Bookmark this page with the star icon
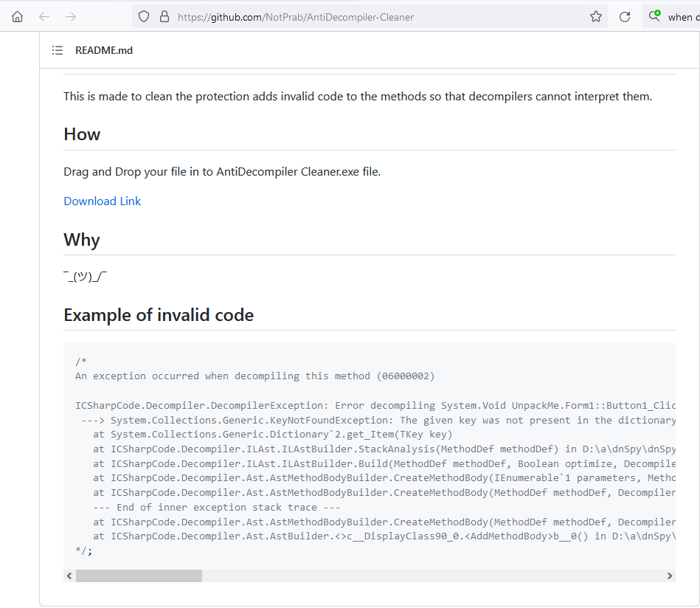Viewport: 700px width, 608px height. tap(596, 17)
